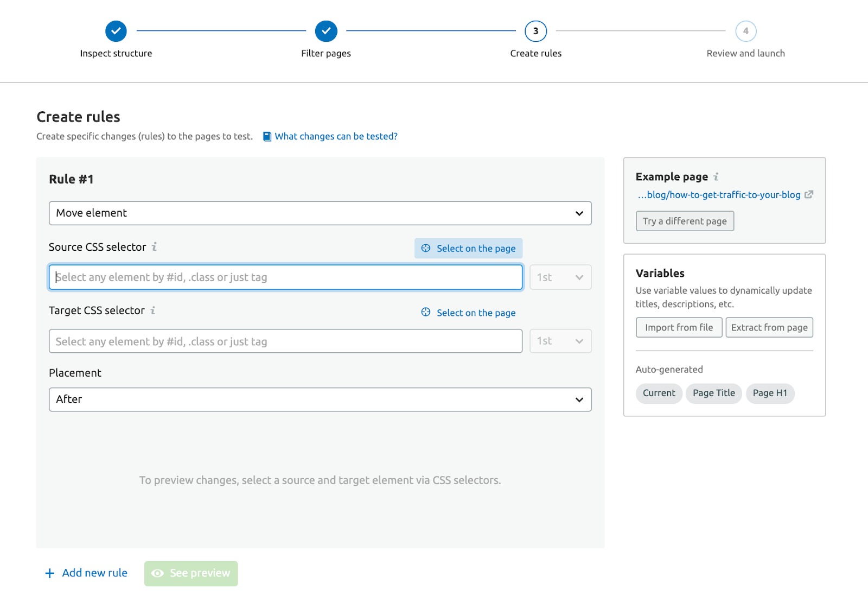Click Import from file button
The height and width of the screenshot is (603, 868).
point(679,327)
